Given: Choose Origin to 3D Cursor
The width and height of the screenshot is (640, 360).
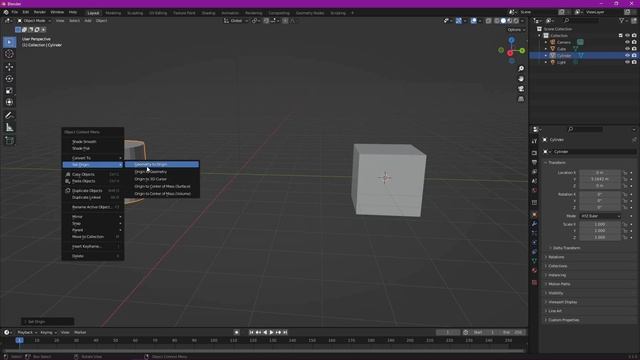Looking at the screenshot, I should click(162, 179).
